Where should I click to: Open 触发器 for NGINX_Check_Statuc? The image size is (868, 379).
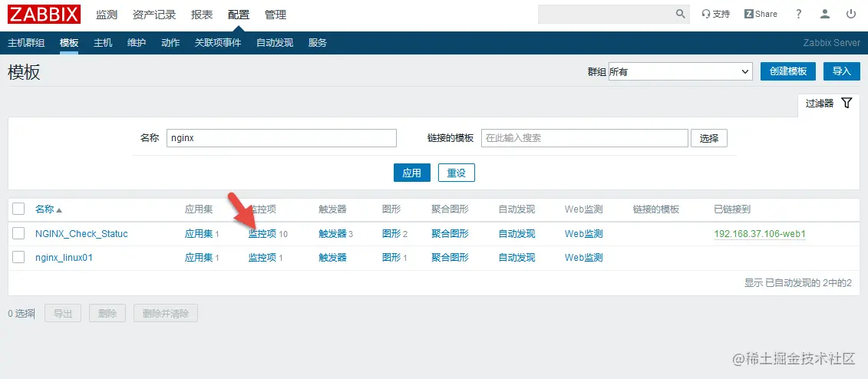333,234
